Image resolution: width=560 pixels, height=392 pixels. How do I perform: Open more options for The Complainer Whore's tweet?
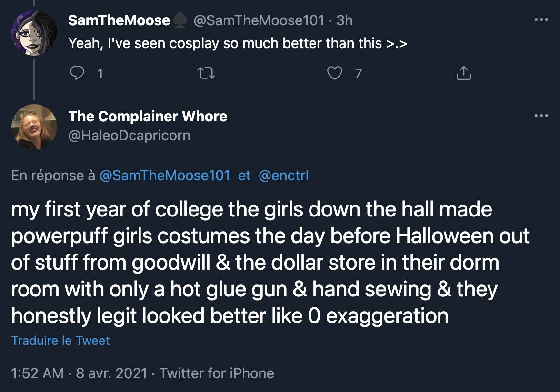tap(541, 116)
